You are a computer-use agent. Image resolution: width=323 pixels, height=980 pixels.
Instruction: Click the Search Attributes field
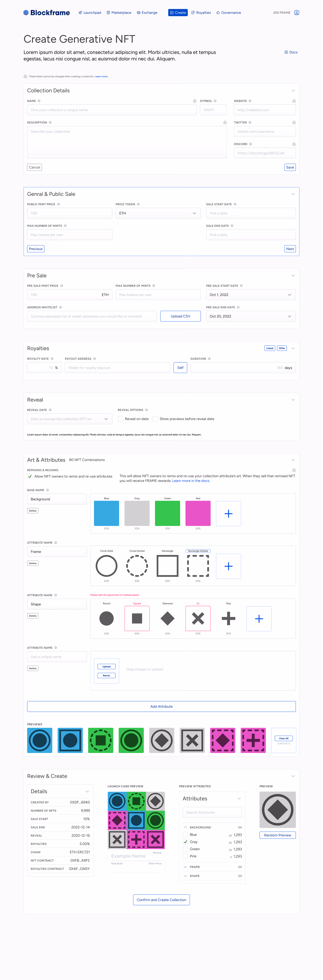212,812
